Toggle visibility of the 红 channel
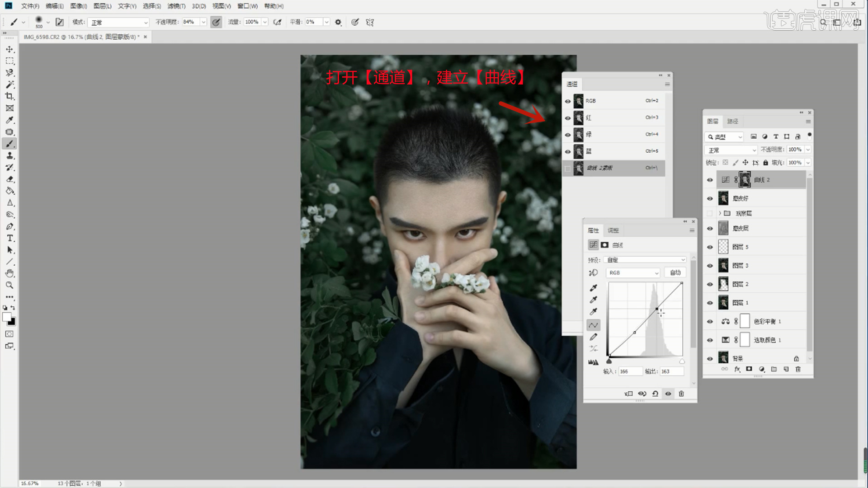 pyautogui.click(x=568, y=118)
